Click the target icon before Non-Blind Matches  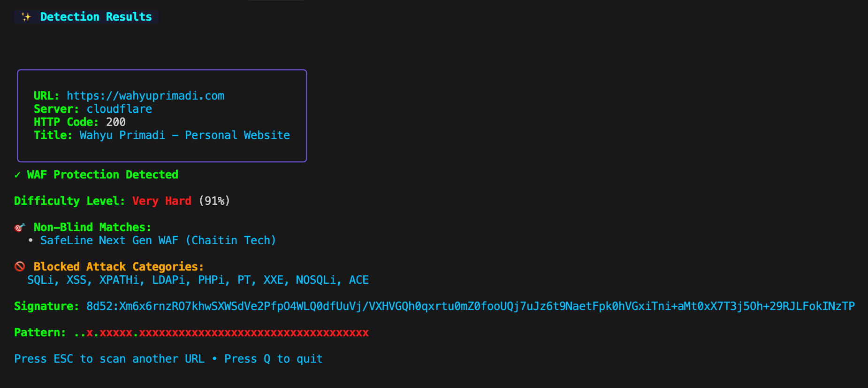19,227
